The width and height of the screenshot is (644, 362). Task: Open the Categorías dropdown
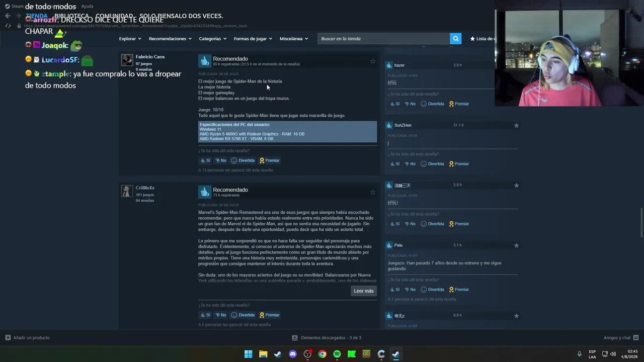coord(212,39)
